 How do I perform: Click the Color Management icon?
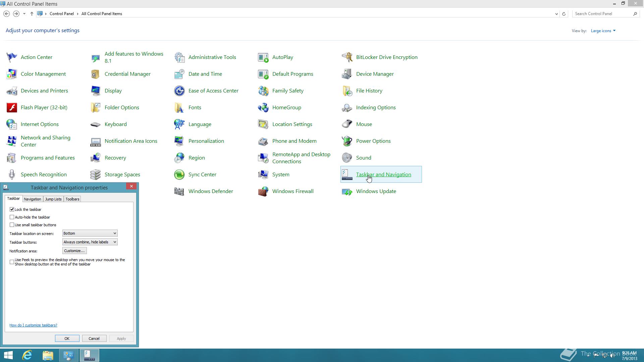12,74
